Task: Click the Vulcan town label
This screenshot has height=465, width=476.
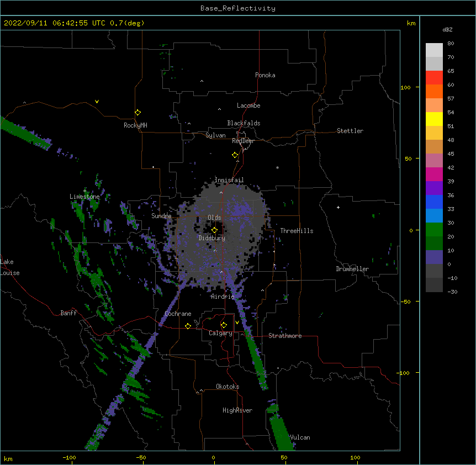Action: click(300, 437)
